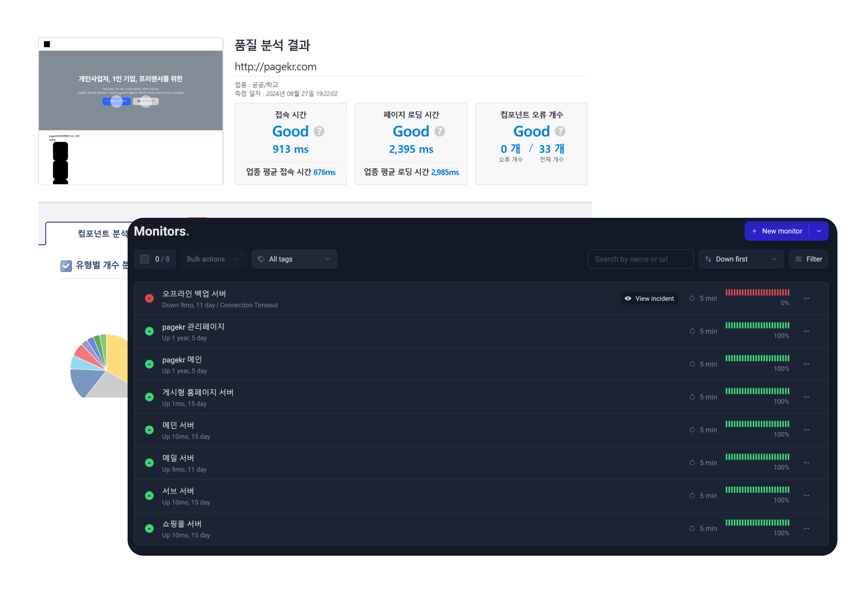The image size is (868, 597).
Task: Expand arrow beside New monitor button
Action: (x=819, y=231)
